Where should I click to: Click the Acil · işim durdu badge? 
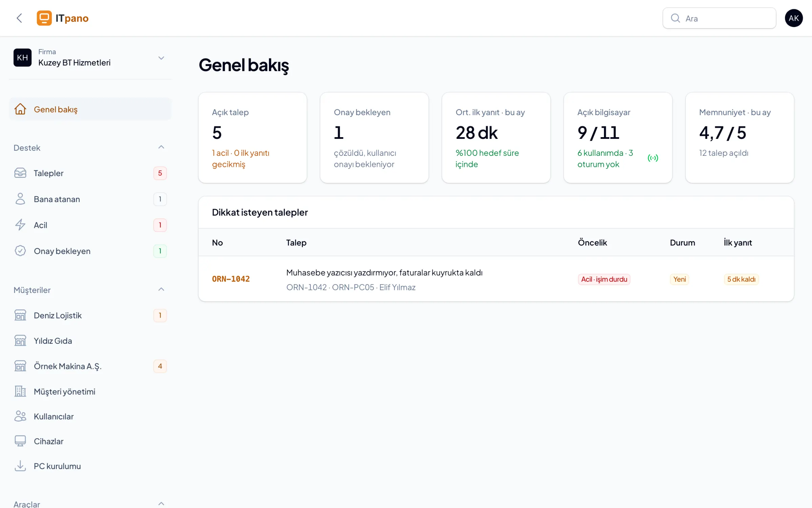(x=604, y=279)
